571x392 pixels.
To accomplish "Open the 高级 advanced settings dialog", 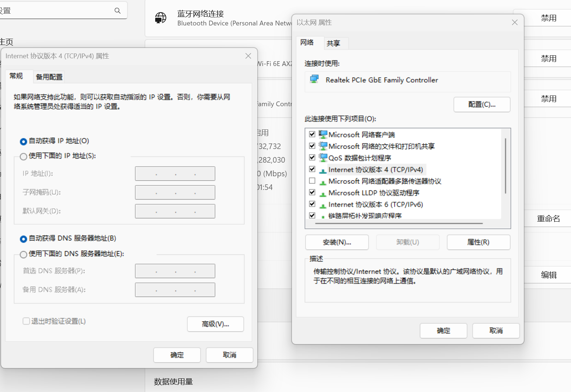I will (x=215, y=324).
